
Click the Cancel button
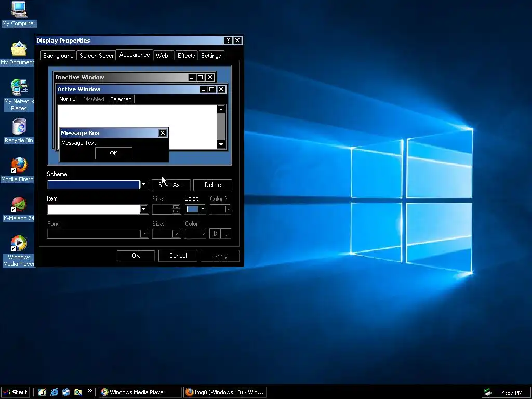click(178, 256)
